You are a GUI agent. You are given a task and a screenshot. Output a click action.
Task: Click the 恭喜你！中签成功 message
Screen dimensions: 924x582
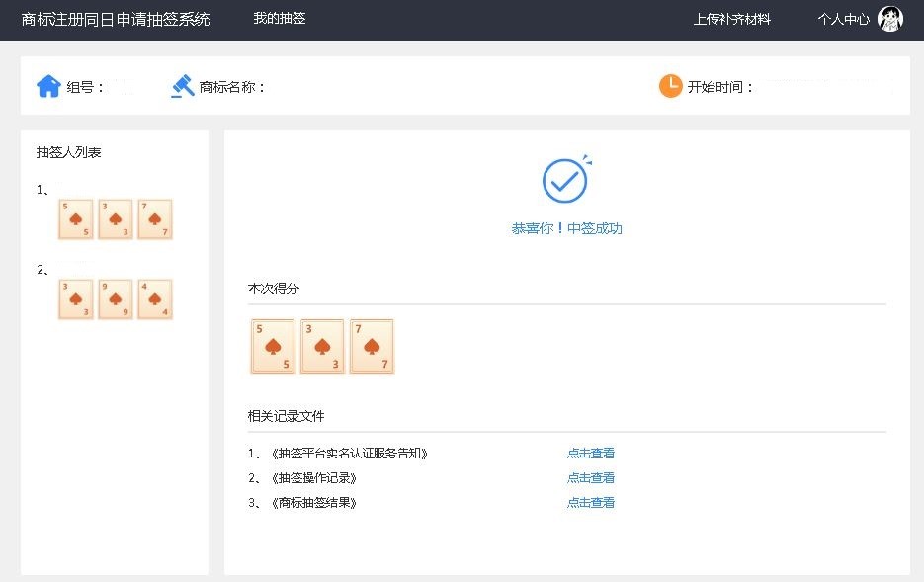(x=565, y=228)
